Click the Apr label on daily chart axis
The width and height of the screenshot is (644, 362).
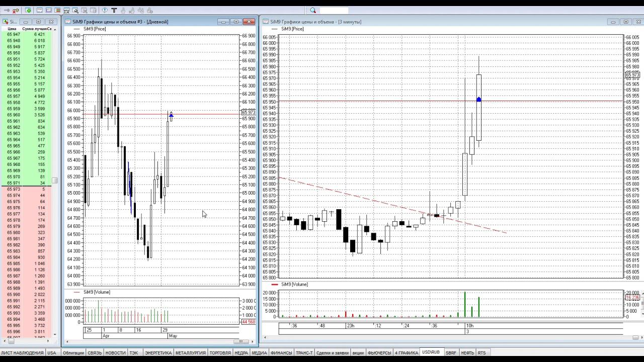106,335
